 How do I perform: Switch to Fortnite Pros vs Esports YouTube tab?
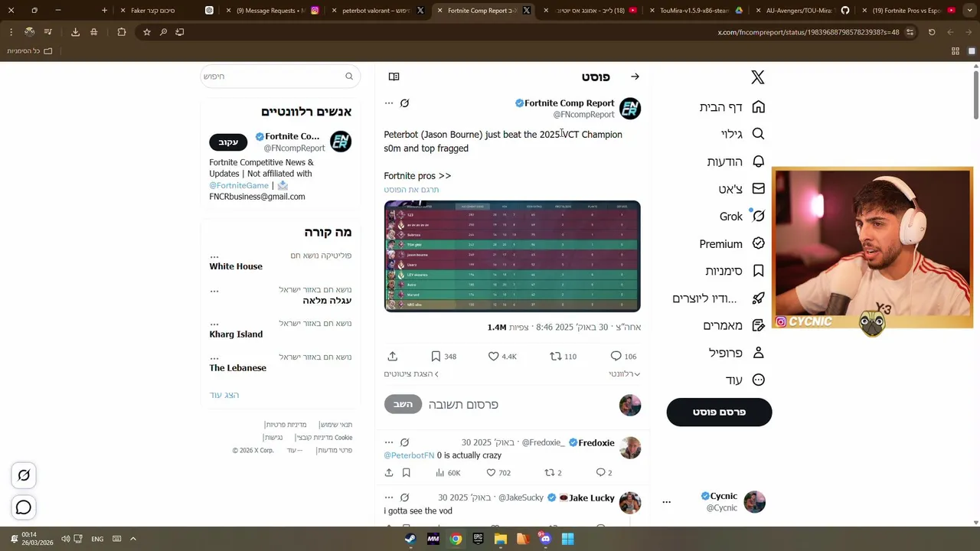click(x=908, y=11)
